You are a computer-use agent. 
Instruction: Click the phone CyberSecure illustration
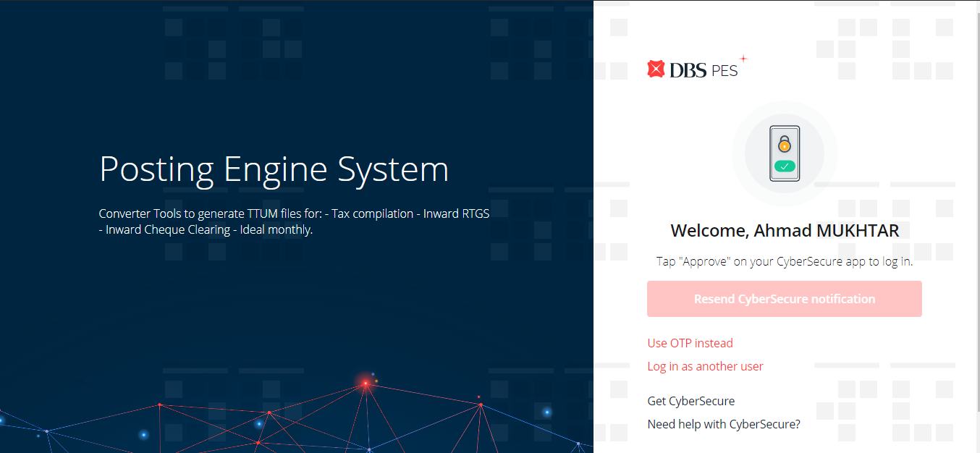[784, 153]
